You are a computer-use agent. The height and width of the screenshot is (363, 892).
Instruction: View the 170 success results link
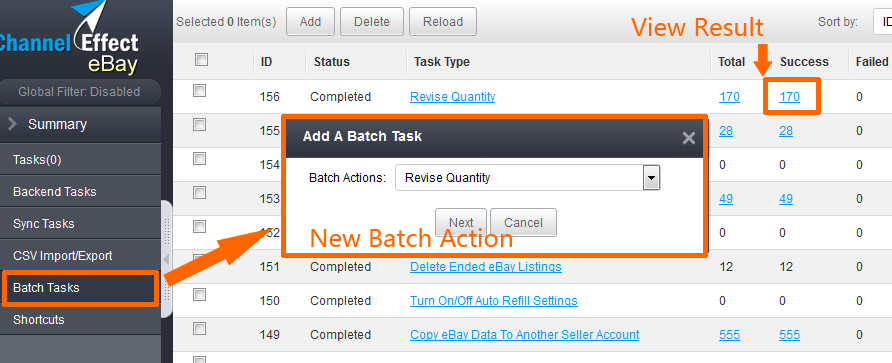tap(790, 97)
